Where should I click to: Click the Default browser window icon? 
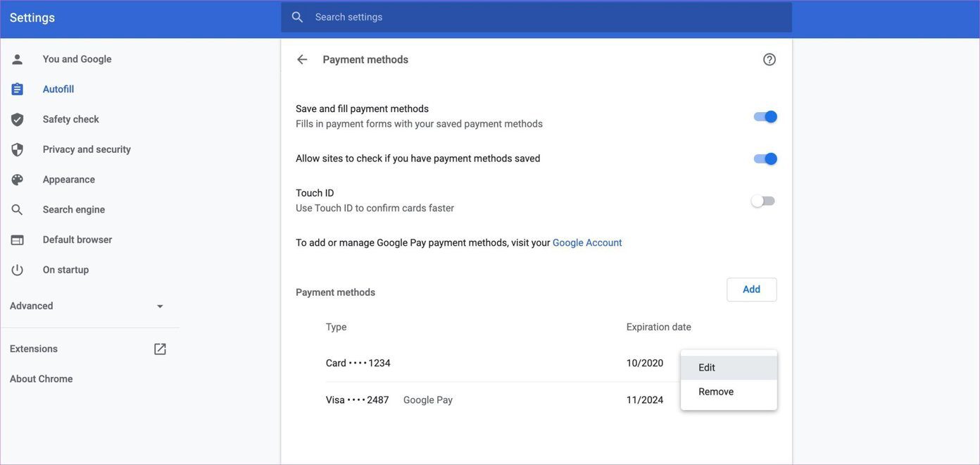tap(17, 240)
